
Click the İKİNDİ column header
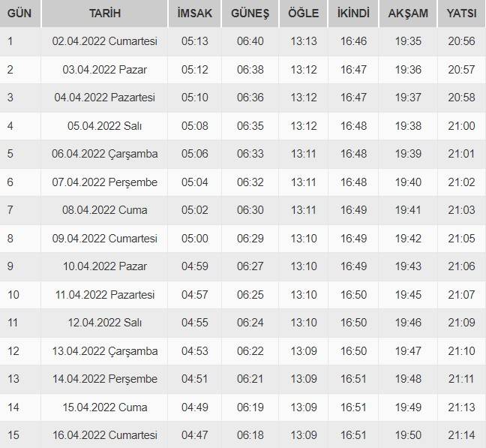(x=353, y=14)
